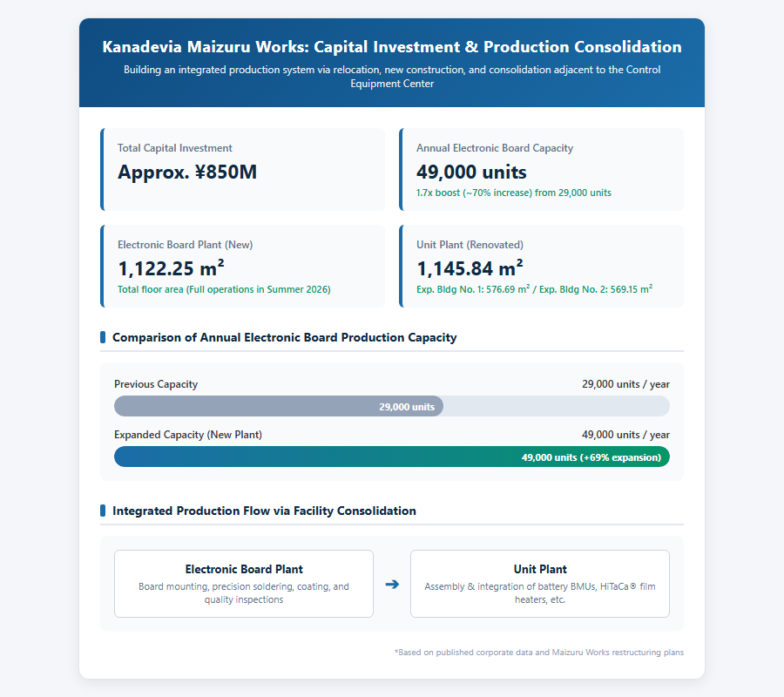Click the "1.7x boost (~70% increase)" note
This screenshot has width=784, height=697.
coord(513,193)
